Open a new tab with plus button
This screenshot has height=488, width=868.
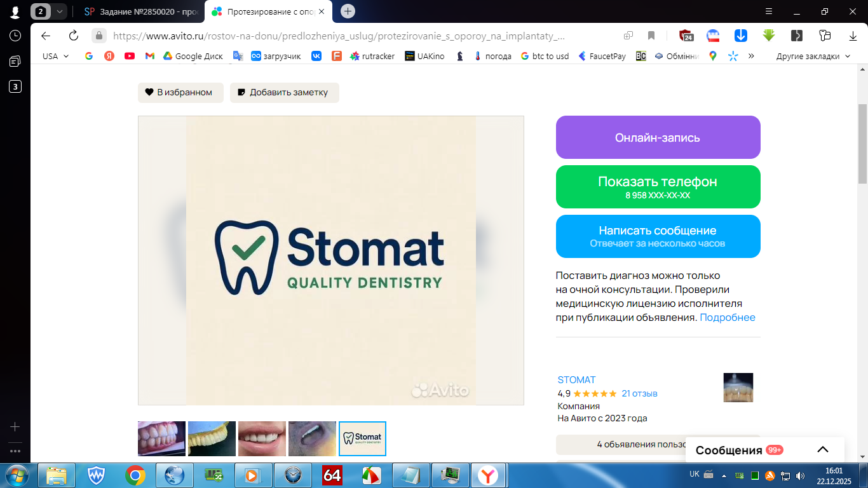pos(348,11)
